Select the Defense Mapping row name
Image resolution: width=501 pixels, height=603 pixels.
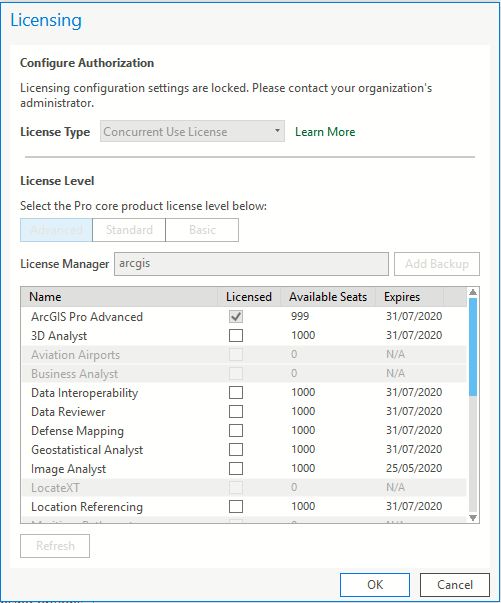click(77, 431)
